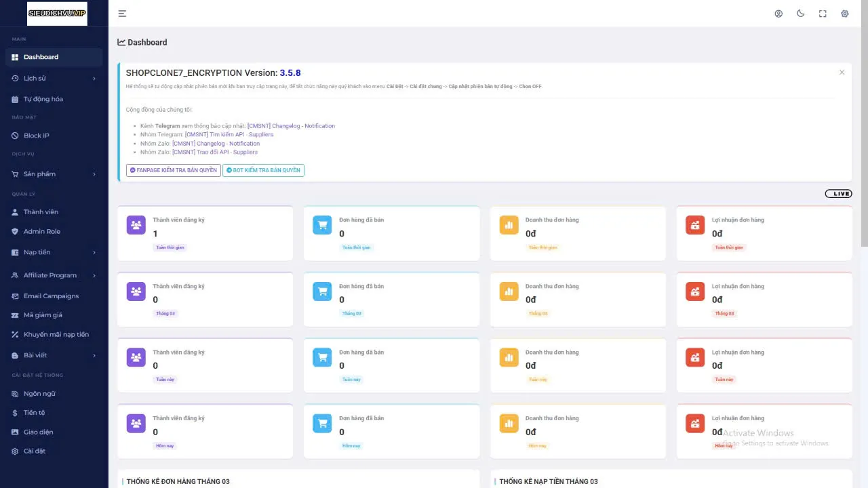Expand Bài viết submenu arrow
Image resolution: width=868 pixels, height=488 pixels.
(94, 356)
